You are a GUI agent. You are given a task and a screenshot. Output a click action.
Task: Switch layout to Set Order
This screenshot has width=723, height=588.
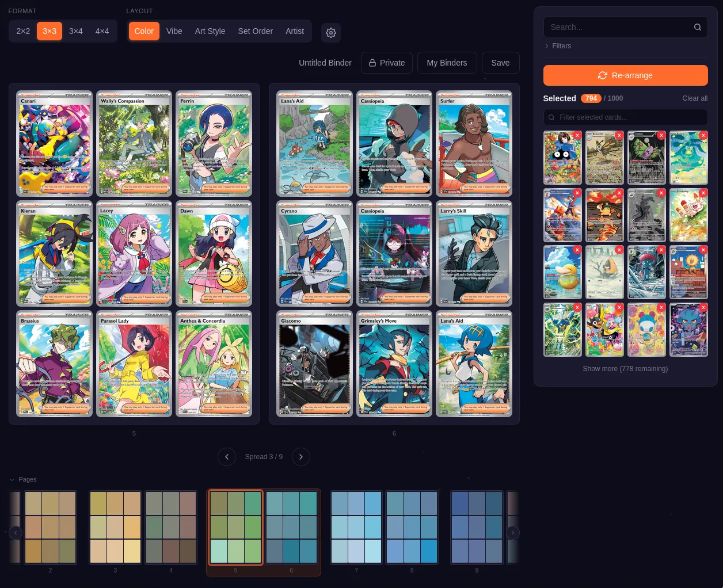point(256,31)
